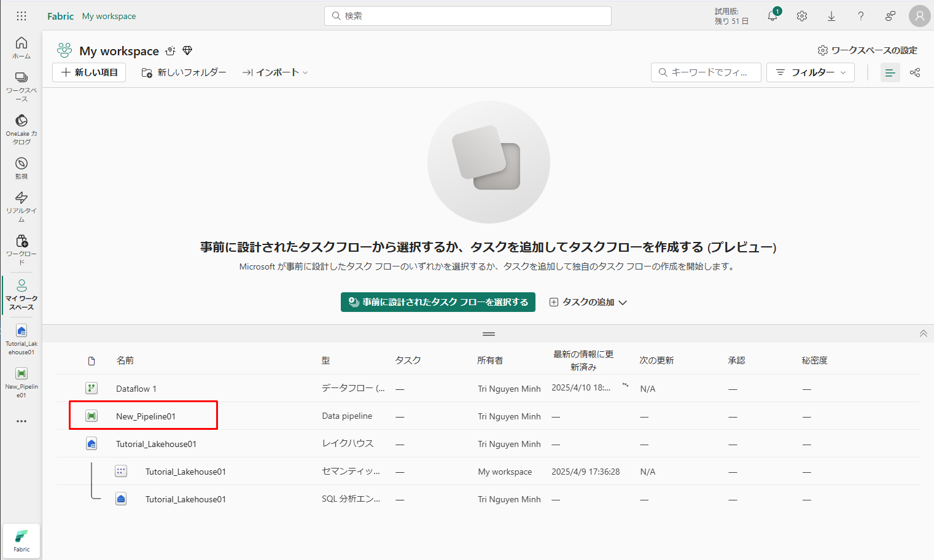Click 事前に設計されたタスク フローを選択する button
934x560 pixels.
tap(438, 302)
